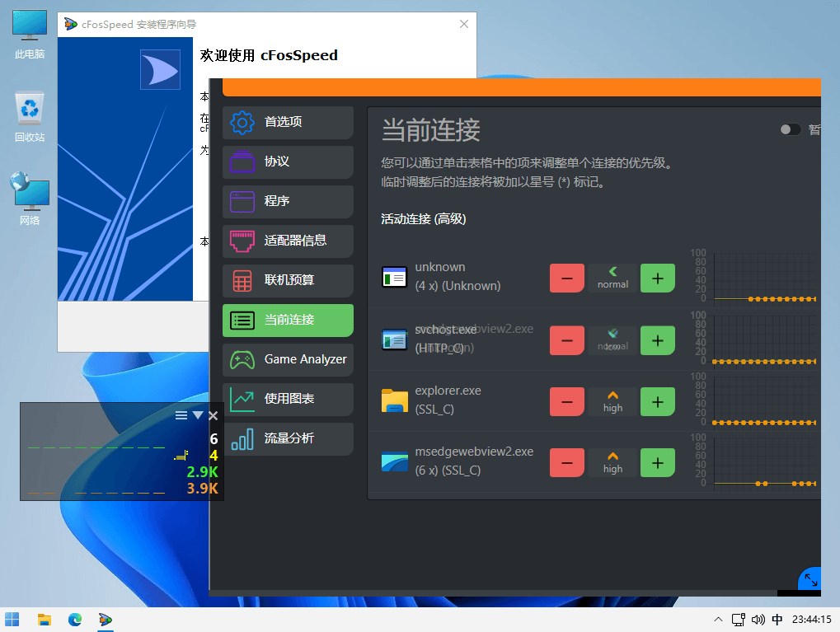Click the msedgewebview2.exe connection name
This screenshot has width=840, height=632.
point(474,452)
